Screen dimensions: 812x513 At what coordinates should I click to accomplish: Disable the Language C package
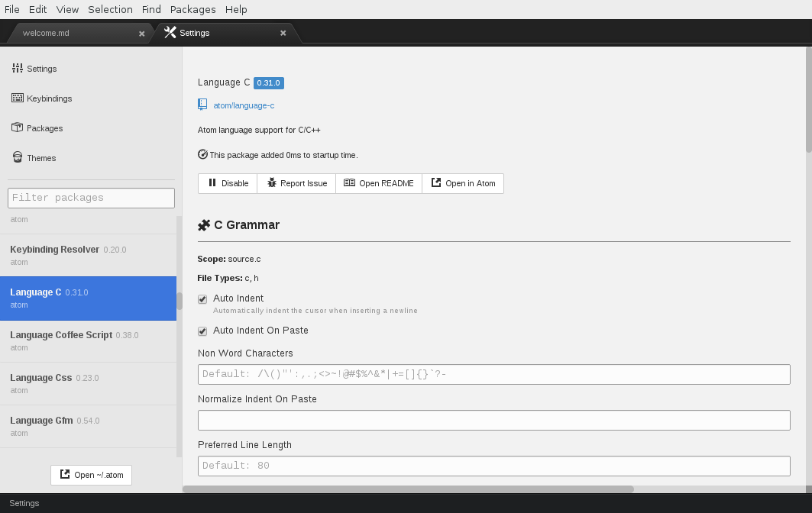pos(228,183)
